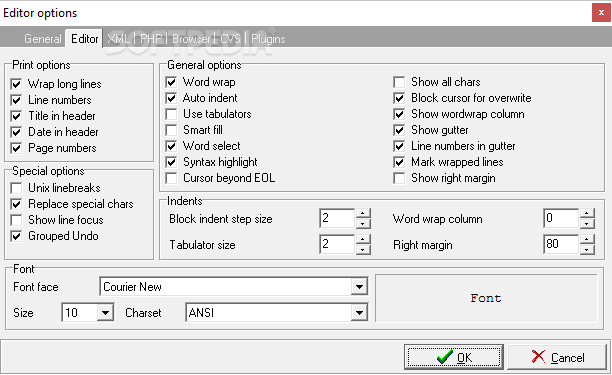
Task: Switch to the Browser tab
Action: tap(191, 39)
